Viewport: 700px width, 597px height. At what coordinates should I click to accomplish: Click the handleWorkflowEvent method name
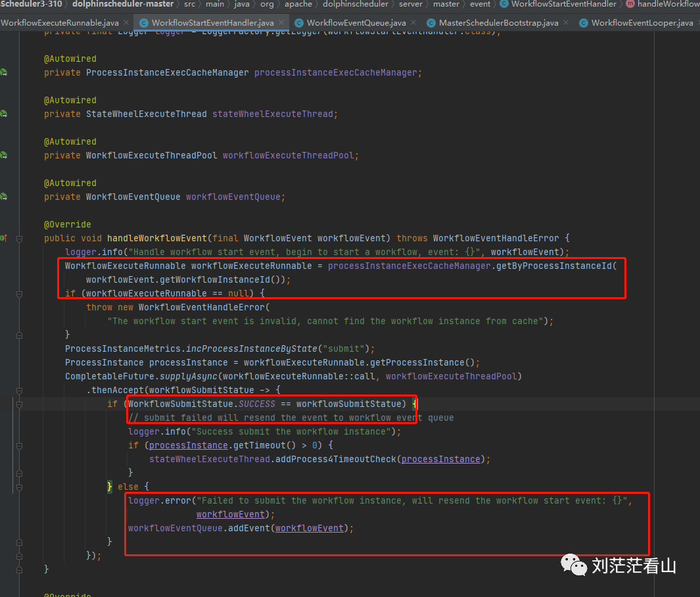click(156, 238)
